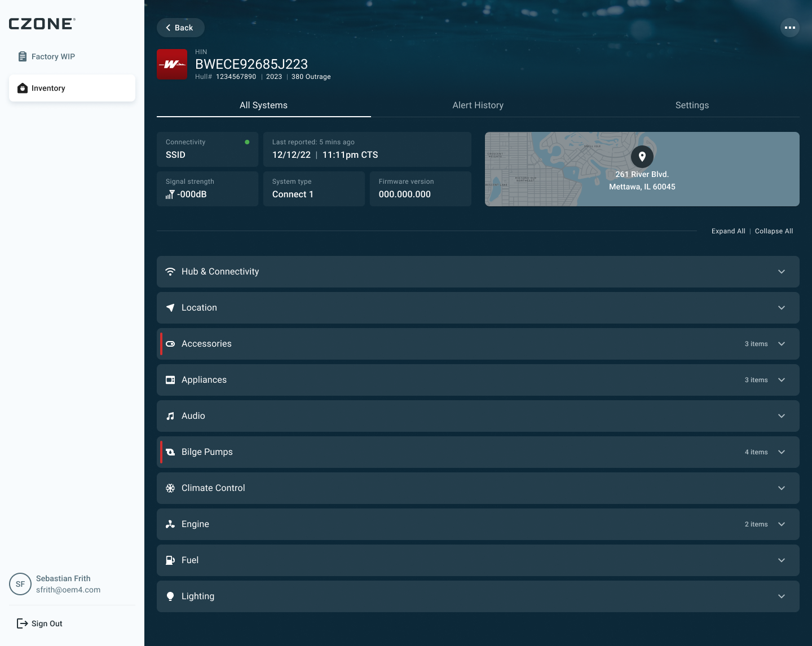Click Bilge Pumps 4 items count
The image size is (812, 646).
coord(756,452)
